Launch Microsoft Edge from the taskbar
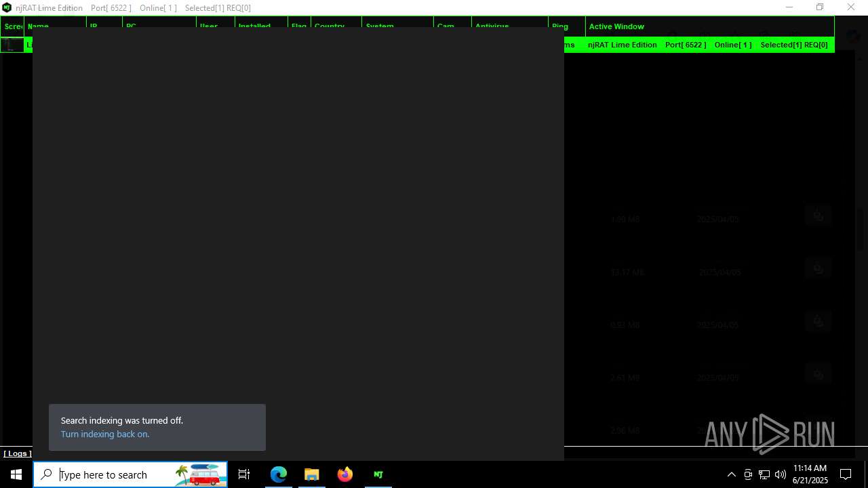This screenshot has width=868, height=488. pos(279,474)
